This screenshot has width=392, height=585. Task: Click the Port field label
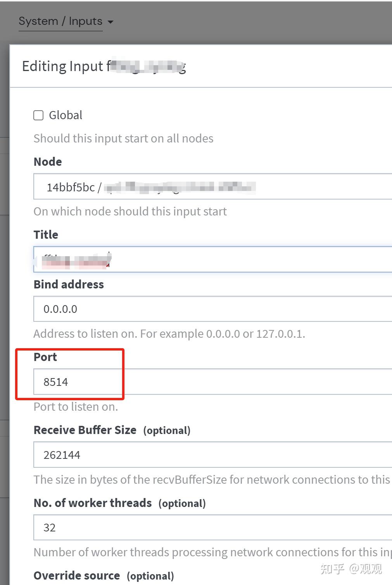(x=45, y=357)
